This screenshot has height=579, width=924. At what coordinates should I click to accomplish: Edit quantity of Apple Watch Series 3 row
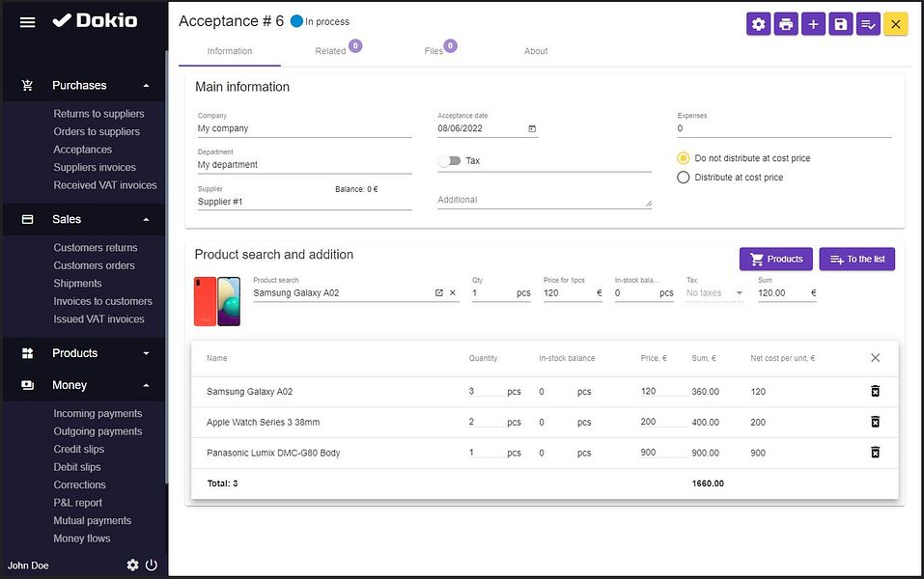point(485,422)
